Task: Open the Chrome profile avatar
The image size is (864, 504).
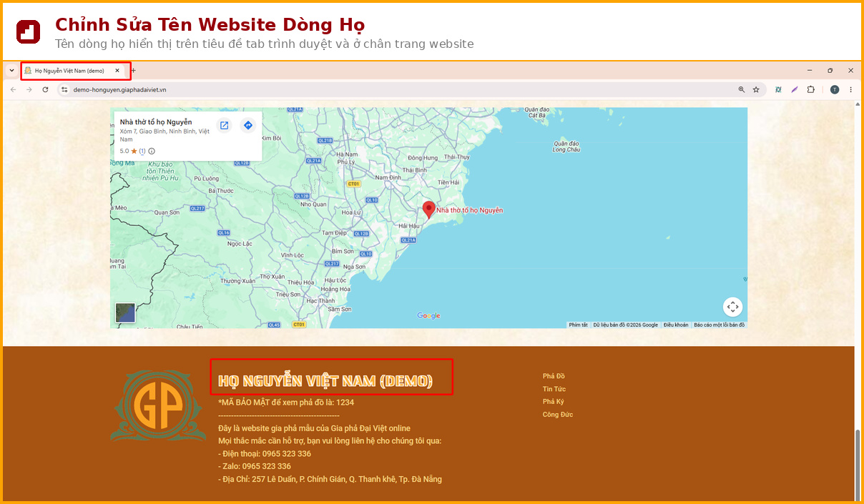Action: pos(834,89)
